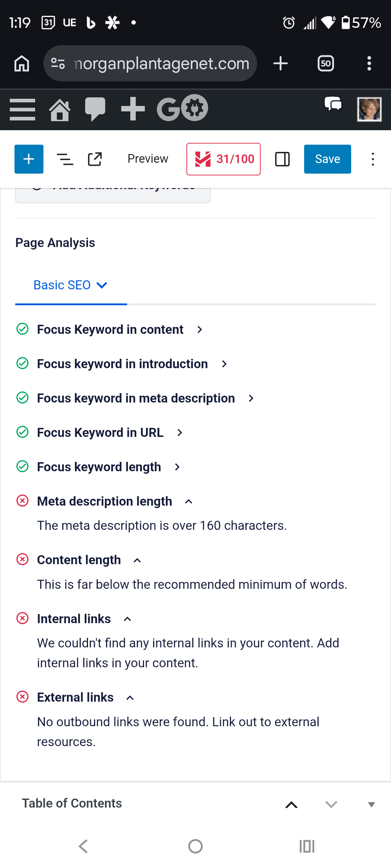Click Preview in the editor toolbar
The width and height of the screenshot is (391, 868).
pos(148,159)
